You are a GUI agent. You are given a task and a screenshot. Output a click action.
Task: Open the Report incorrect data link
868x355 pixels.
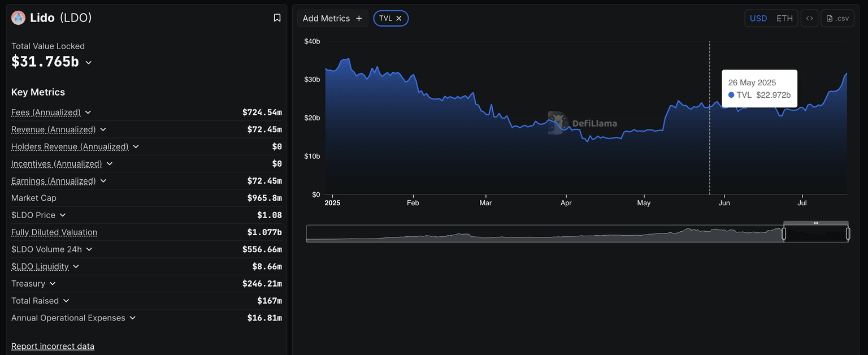click(53, 346)
